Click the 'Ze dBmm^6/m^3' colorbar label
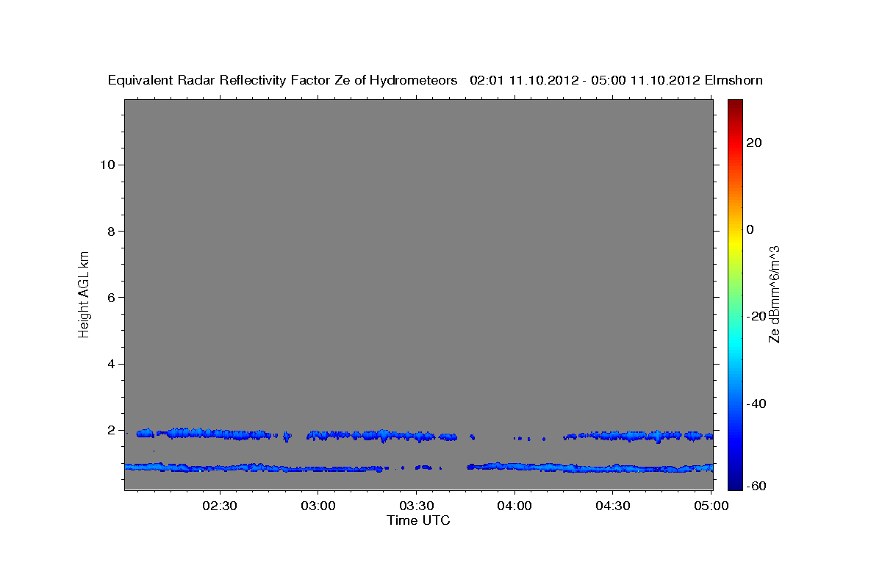Viewport: 882px width, 588px height. pos(773,295)
